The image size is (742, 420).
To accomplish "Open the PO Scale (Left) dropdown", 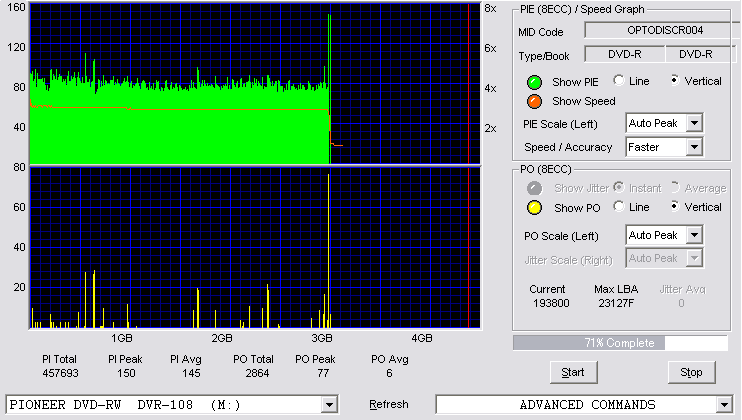I will (694, 235).
